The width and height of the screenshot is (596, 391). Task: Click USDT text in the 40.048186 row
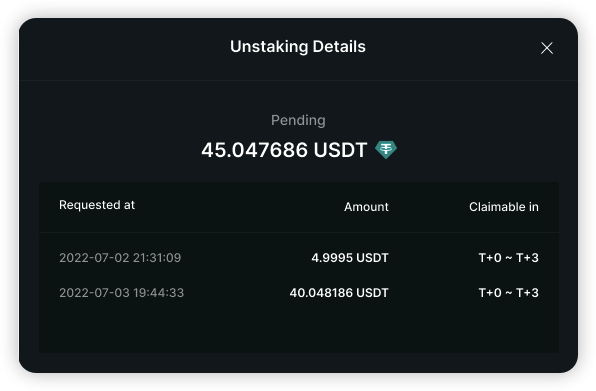[372, 293]
